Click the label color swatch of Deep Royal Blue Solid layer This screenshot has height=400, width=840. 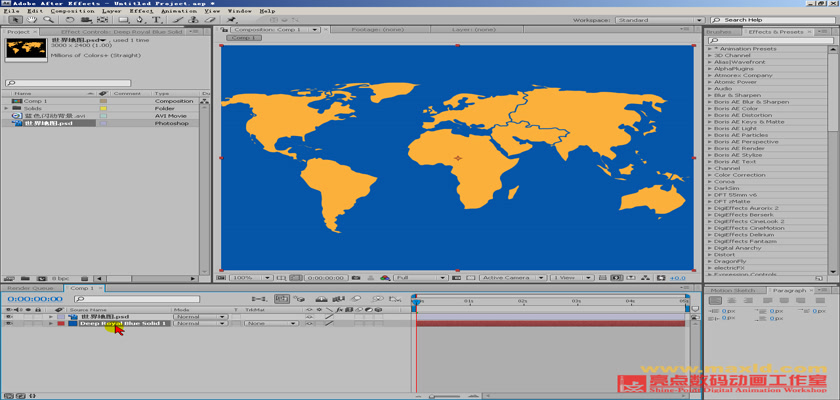[x=61, y=323]
